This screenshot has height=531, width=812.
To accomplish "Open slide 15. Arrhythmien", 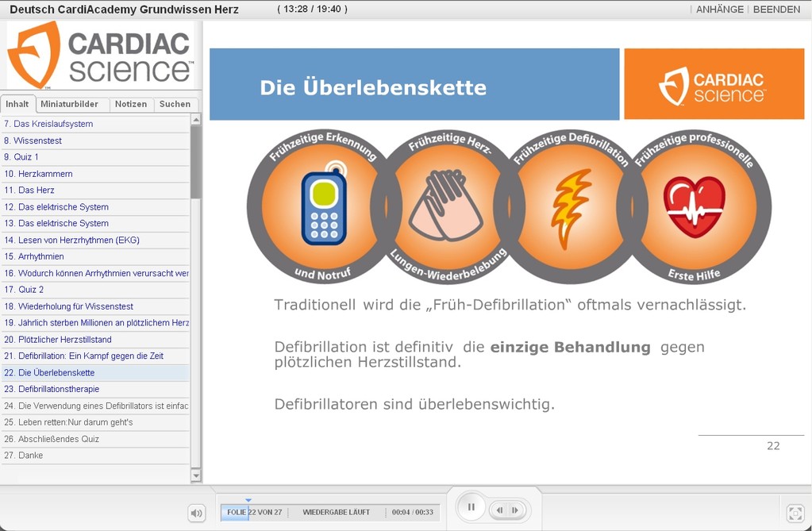I will (95, 256).
